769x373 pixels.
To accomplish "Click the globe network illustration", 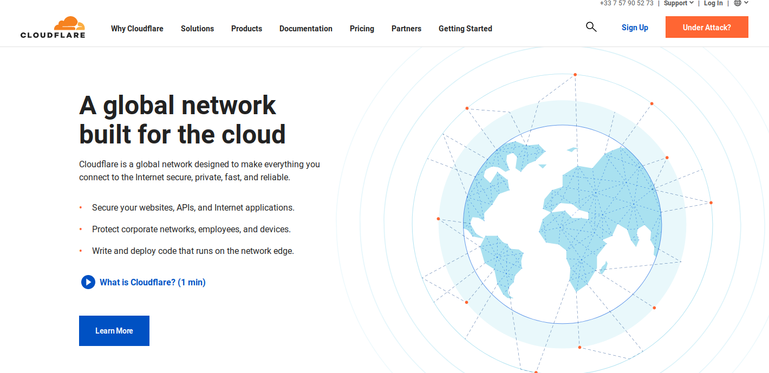I will pyautogui.click(x=562, y=224).
